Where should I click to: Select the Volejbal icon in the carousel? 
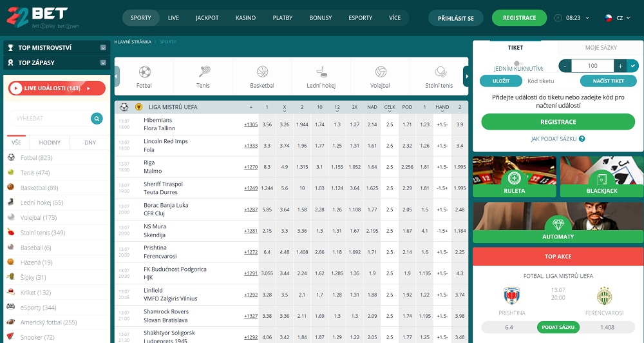click(381, 72)
